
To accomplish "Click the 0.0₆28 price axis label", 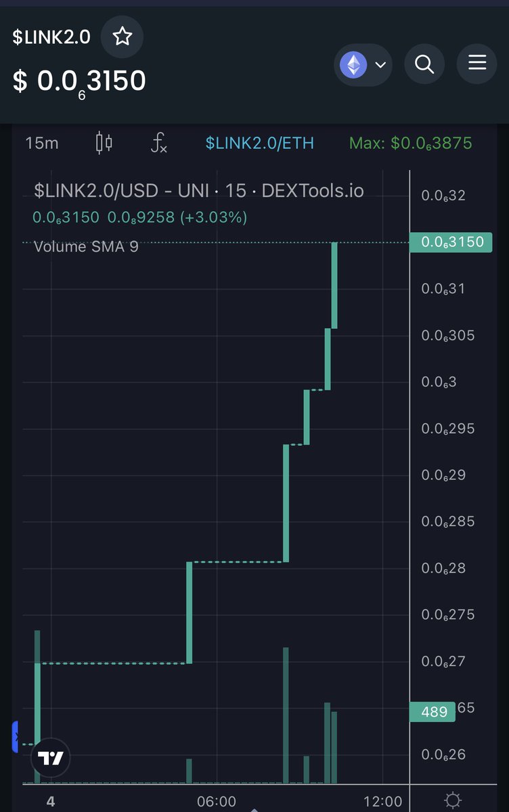I will [443, 568].
